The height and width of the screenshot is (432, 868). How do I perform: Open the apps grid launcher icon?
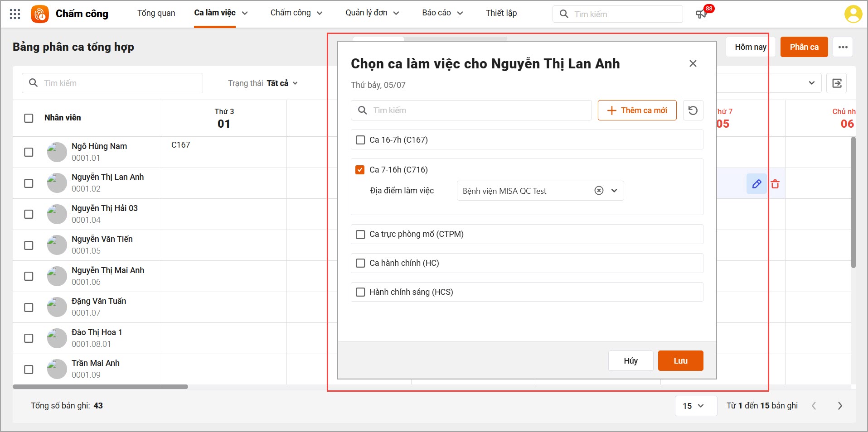pos(15,14)
